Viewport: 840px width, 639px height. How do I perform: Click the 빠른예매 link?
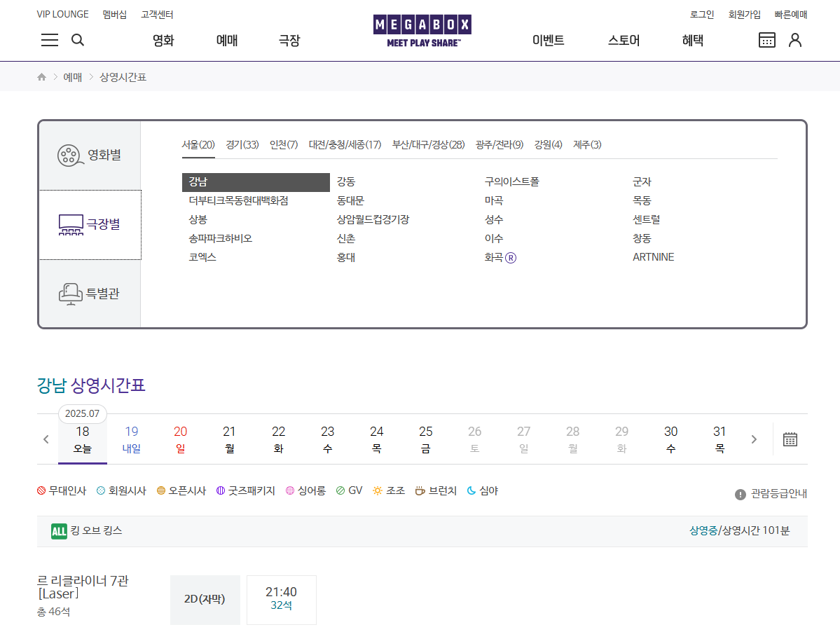pyautogui.click(x=791, y=15)
